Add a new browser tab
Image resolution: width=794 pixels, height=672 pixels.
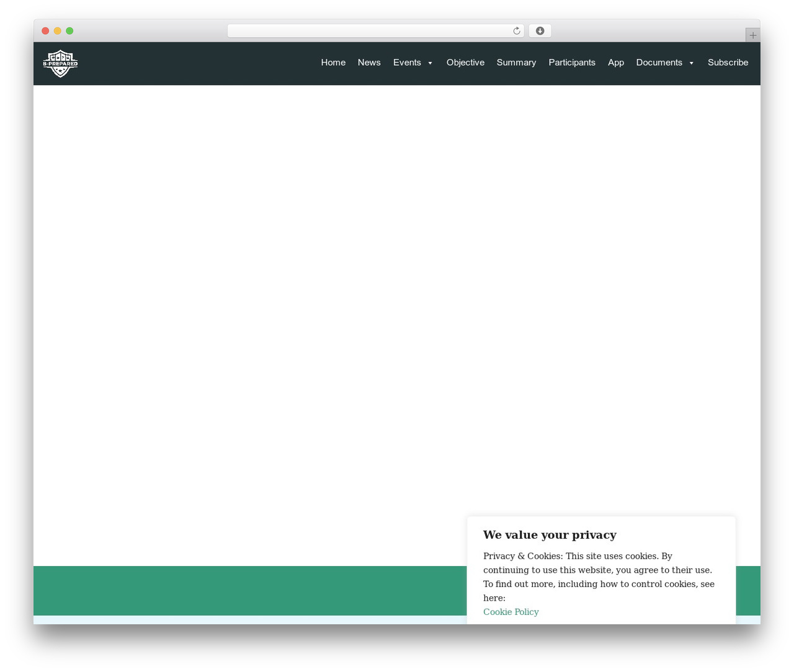point(752,35)
